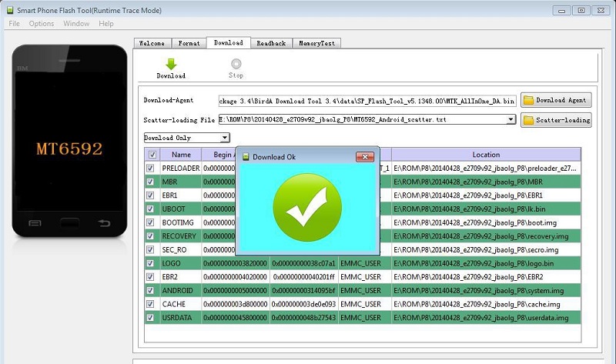Click the green checkmark in Download Ok dialog
The image size is (616, 364).
[307, 207]
